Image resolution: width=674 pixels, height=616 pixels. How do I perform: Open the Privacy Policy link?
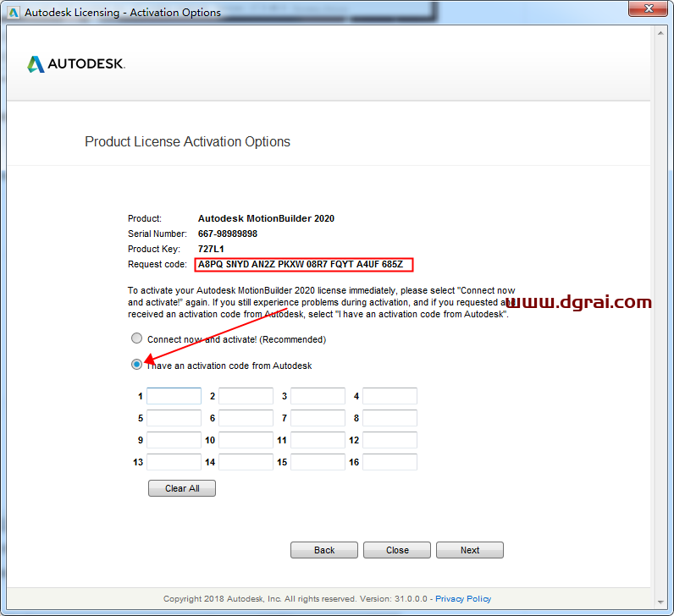coord(464,598)
